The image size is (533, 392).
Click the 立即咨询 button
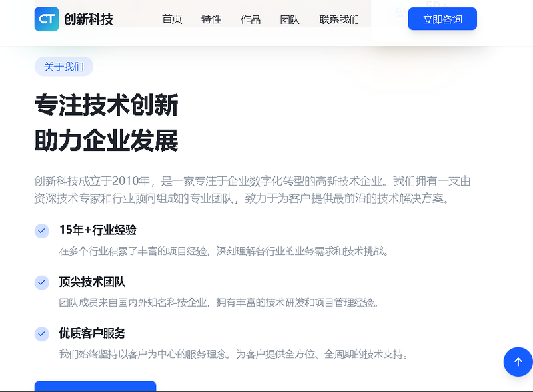click(442, 19)
